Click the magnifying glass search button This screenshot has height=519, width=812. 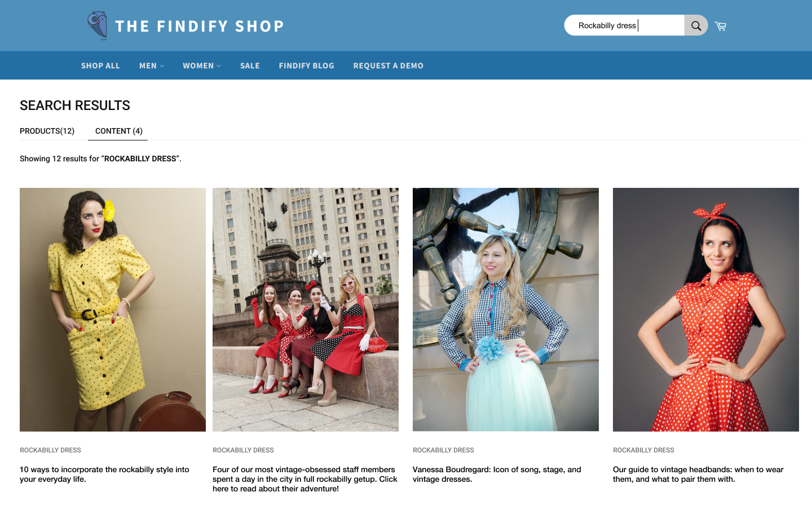pyautogui.click(x=696, y=25)
